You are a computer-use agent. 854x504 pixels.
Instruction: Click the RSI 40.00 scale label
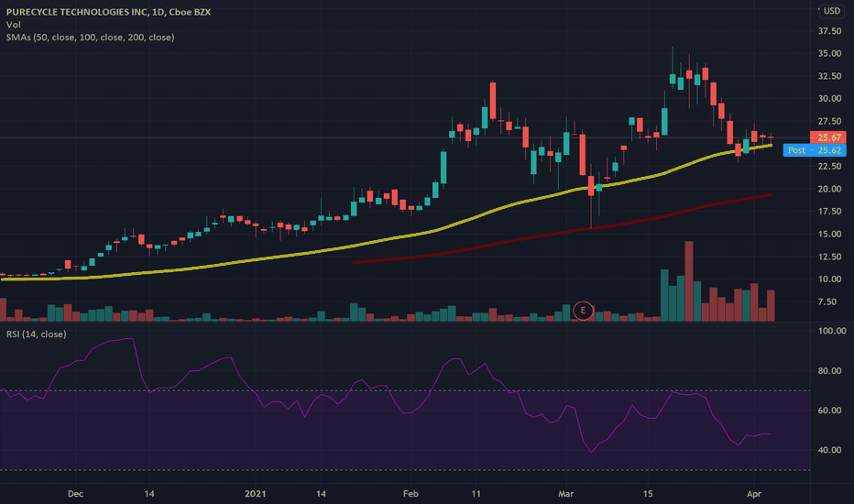point(829,450)
